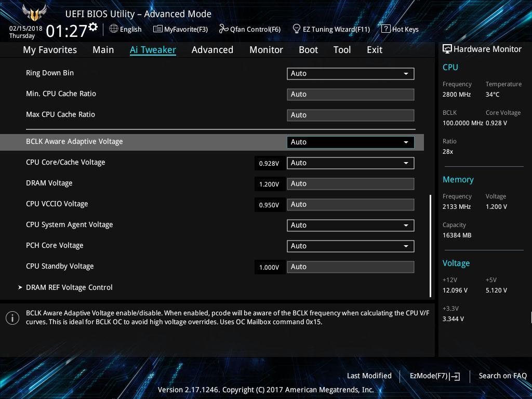Open the Tool tab
Image resolution: width=532 pixels, height=399 pixels.
coord(342,50)
